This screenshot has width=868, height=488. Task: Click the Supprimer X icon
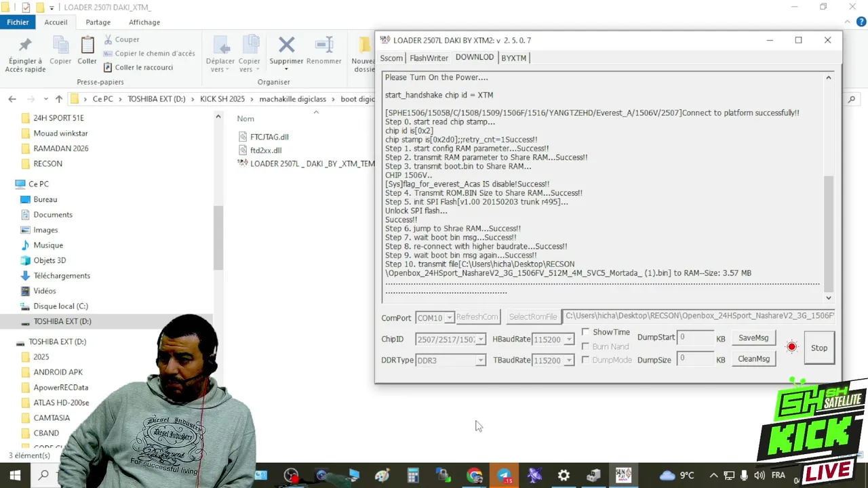[x=286, y=45]
